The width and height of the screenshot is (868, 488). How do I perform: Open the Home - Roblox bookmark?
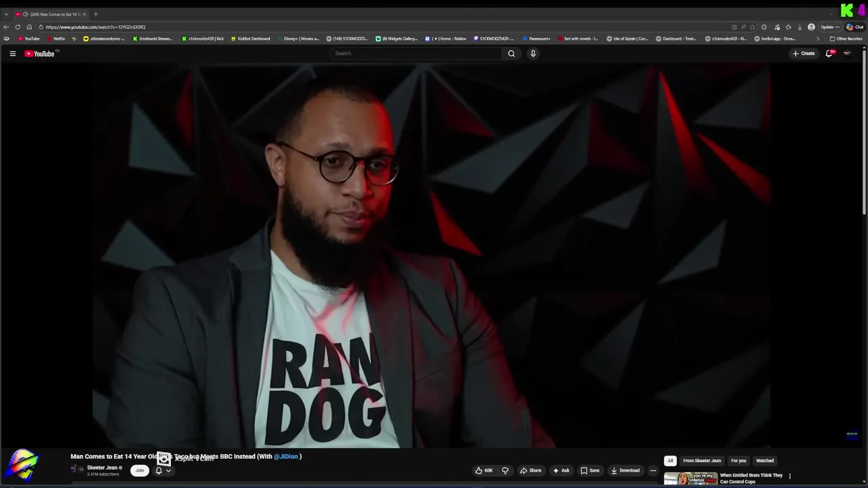[x=446, y=39]
